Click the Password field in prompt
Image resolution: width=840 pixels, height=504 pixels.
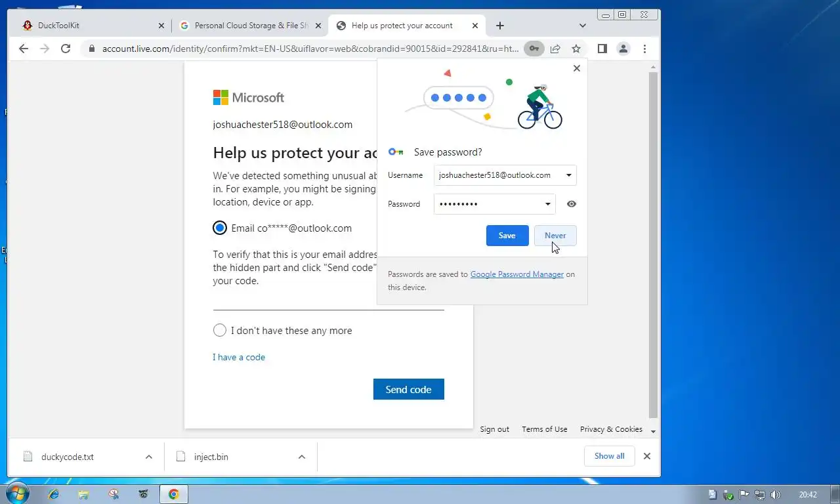click(x=495, y=204)
